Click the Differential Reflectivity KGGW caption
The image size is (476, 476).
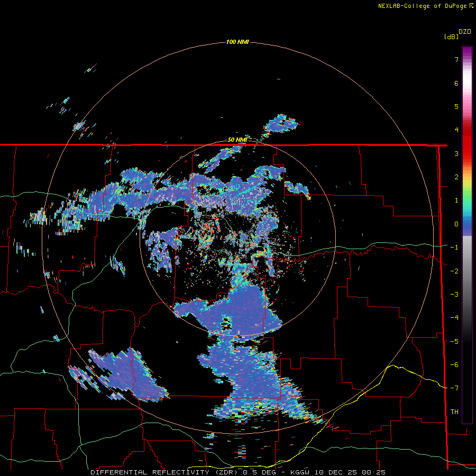[238, 472]
